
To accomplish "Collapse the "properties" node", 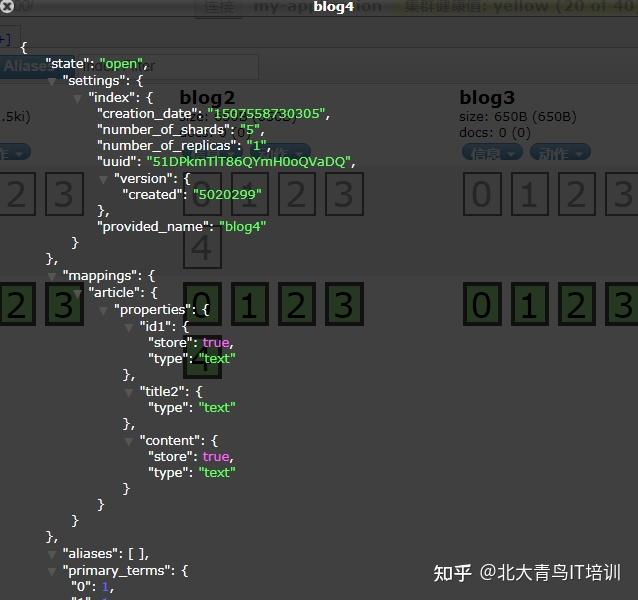I will pyautogui.click(x=103, y=310).
